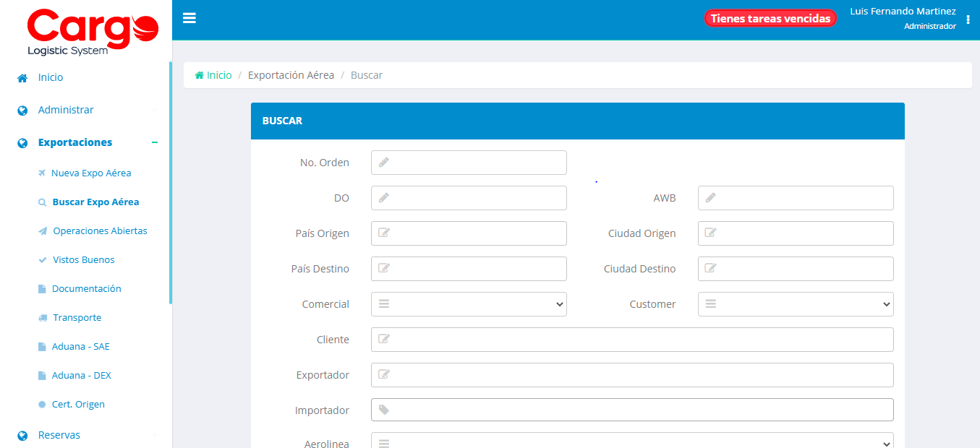This screenshot has height=448, width=980.
Task: Click the Tienes tareas vencidas alert
Action: (x=770, y=18)
